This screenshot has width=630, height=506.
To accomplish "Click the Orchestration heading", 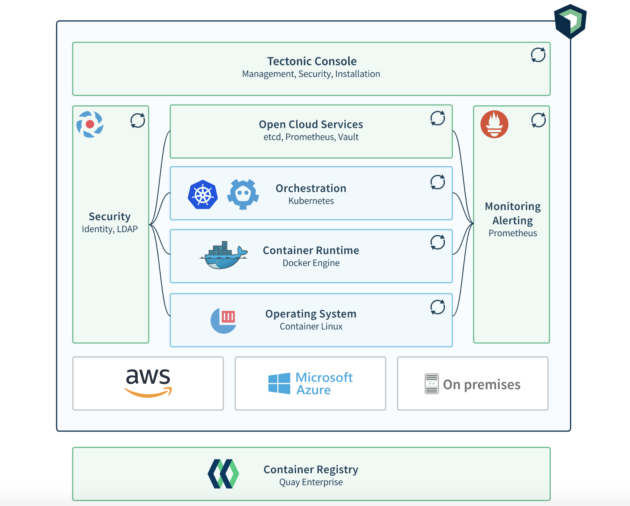I will 311,188.
